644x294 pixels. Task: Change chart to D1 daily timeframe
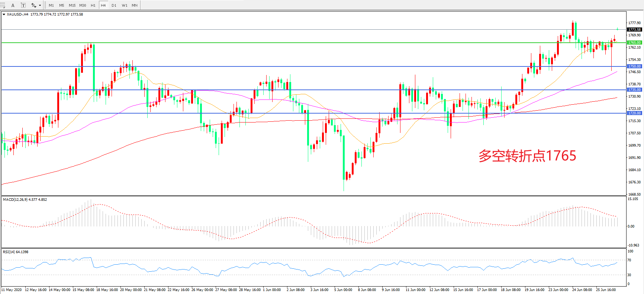pos(114,5)
